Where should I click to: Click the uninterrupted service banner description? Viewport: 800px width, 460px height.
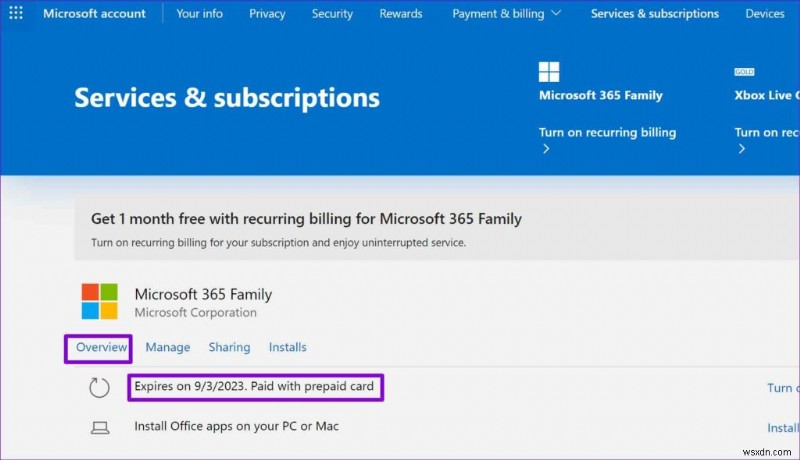click(x=279, y=243)
